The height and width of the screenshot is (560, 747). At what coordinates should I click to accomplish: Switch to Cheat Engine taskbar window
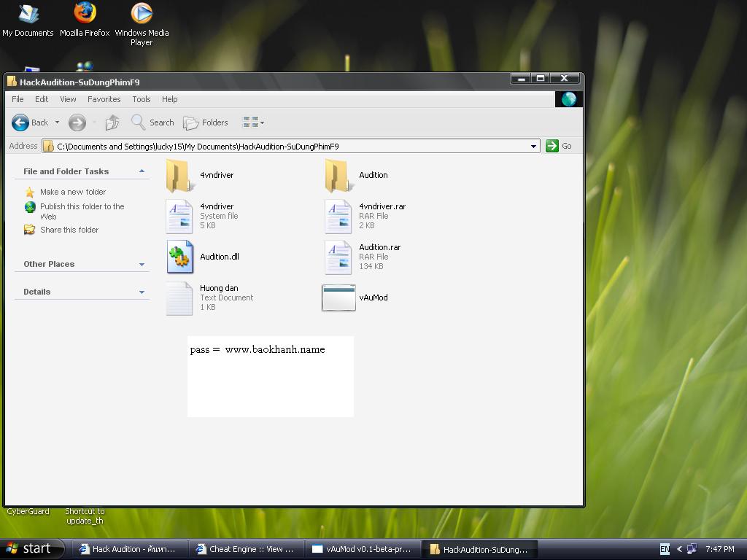point(244,549)
